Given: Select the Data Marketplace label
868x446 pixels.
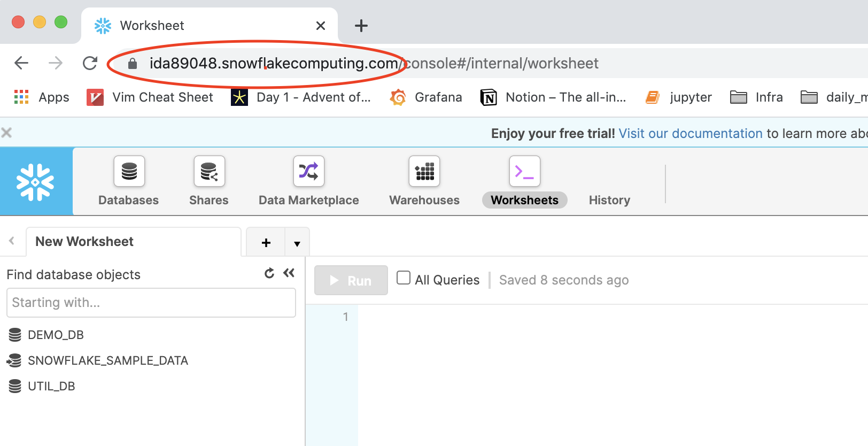Looking at the screenshot, I should point(309,200).
